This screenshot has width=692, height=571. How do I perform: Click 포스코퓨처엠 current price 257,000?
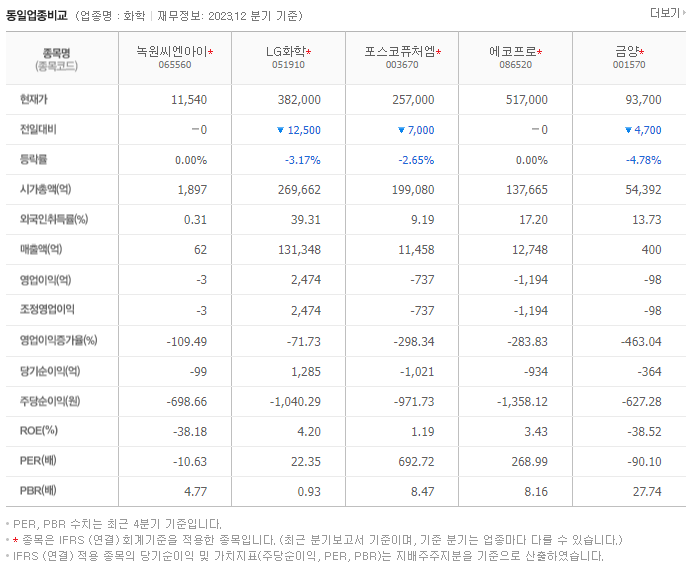click(413, 100)
